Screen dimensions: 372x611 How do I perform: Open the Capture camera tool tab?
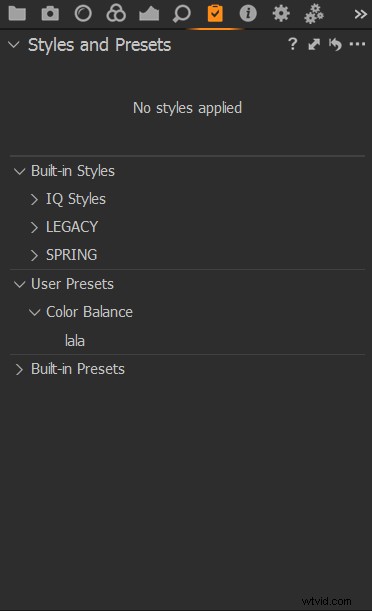click(x=50, y=14)
